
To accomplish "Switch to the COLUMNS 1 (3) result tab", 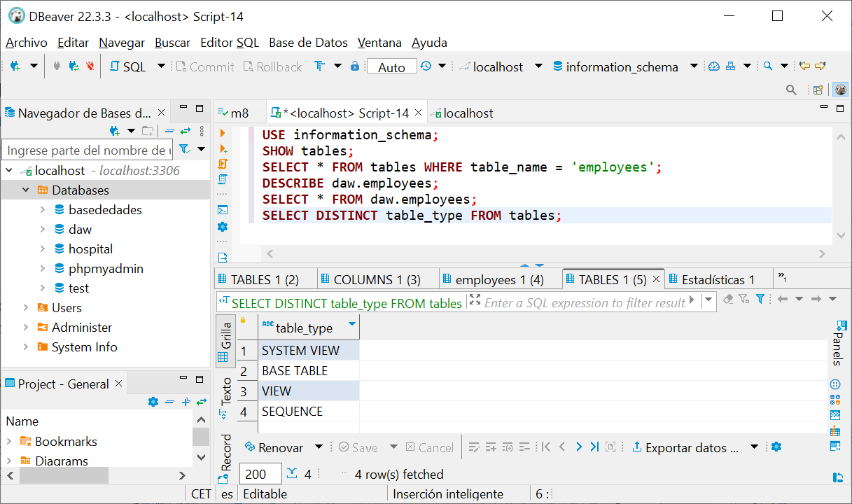I will pyautogui.click(x=377, y=279).
